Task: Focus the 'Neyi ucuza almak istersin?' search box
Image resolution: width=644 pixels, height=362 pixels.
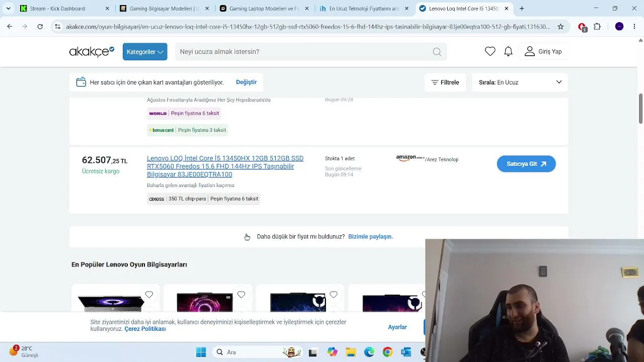Action: (x=311, y=52)
